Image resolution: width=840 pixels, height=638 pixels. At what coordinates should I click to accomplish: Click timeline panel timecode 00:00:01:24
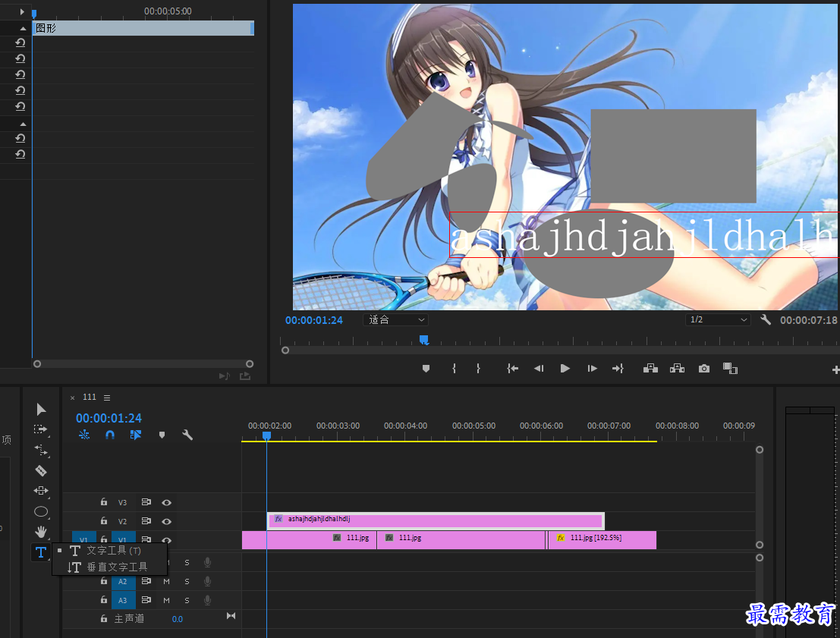109,418
